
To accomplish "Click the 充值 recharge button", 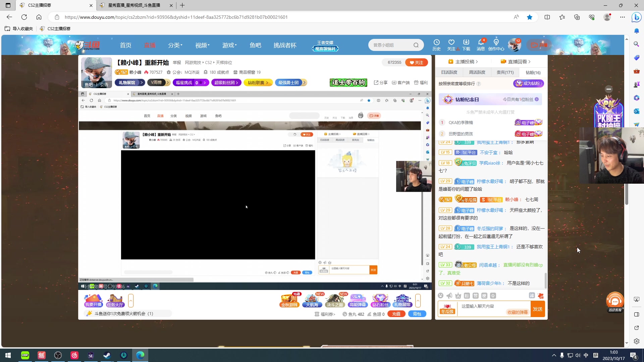I will tap(396, 314).
